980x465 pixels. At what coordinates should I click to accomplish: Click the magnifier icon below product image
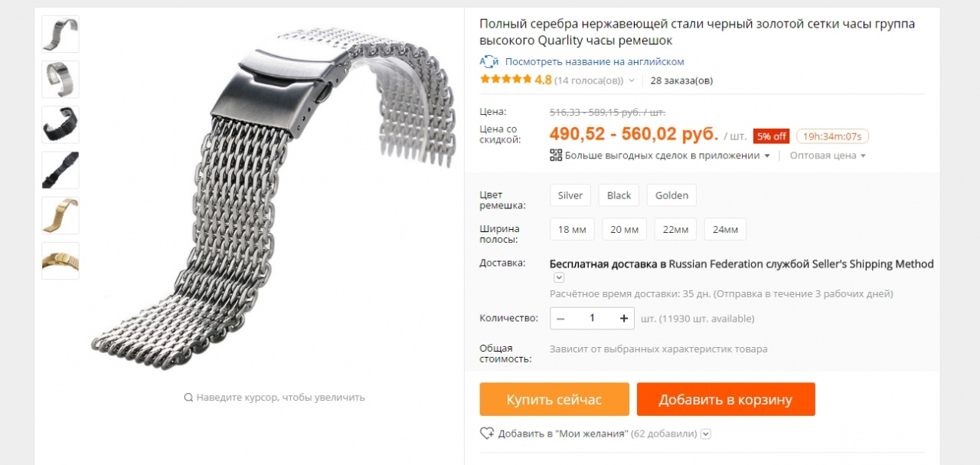[188, 398]
